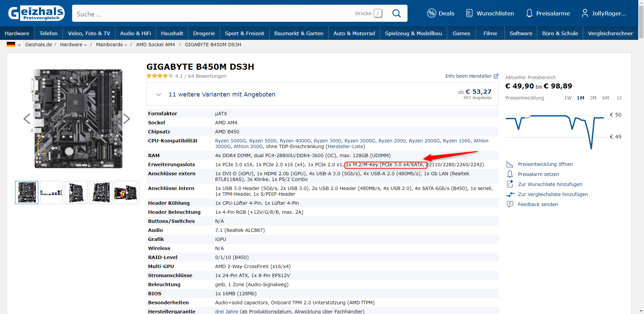This screenshot has height=314, width=644.
Task: Select the 3M price history range
Action: click(593, 98)
